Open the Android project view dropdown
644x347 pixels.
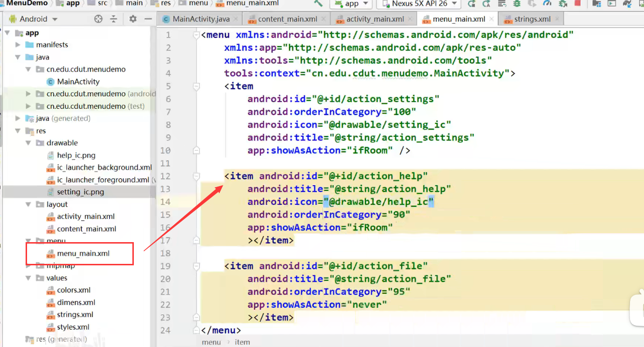33,19
